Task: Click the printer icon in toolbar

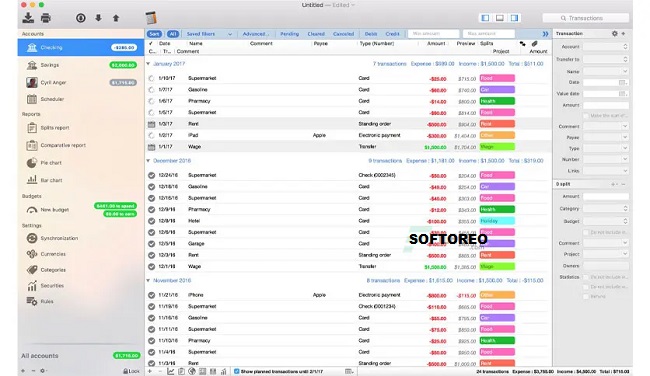Action: [46, 18]
